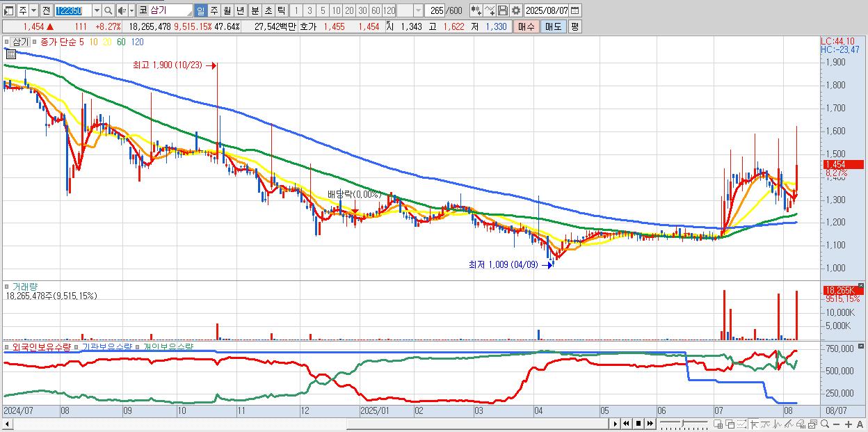Click the 매수 buy button
The width and height of the screenshot is (868, 432).
point(526,26)
